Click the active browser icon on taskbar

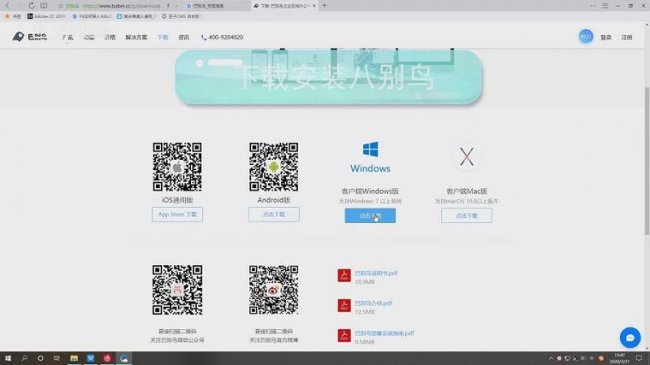pyautogui.click(x=124, y=358)
